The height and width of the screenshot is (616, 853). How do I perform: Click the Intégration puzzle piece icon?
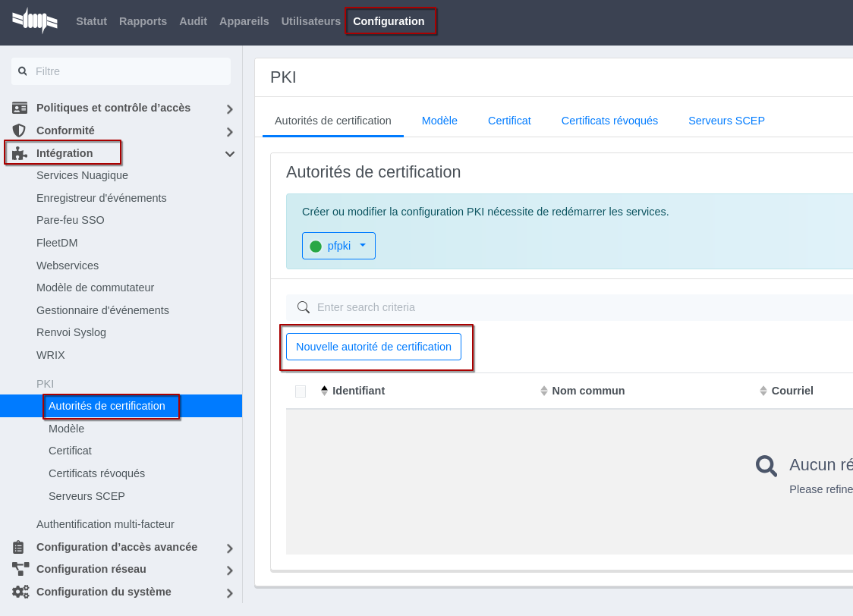coord(20,153)
